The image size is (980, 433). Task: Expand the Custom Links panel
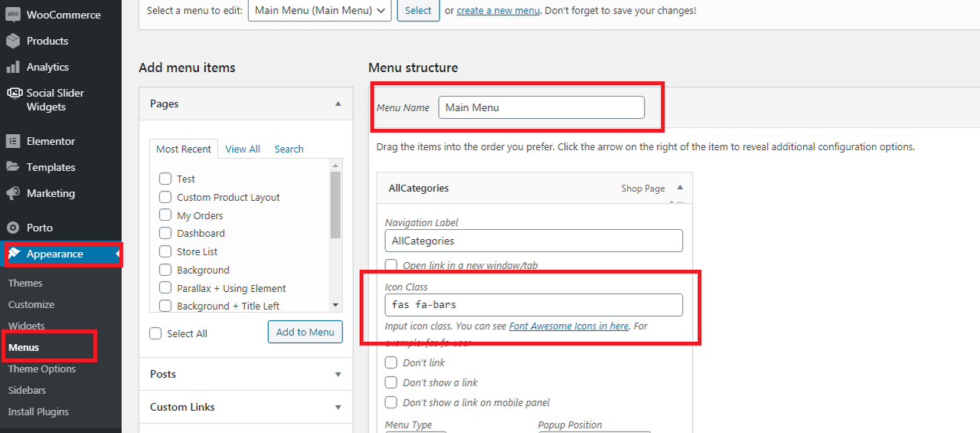pos(338,407)
